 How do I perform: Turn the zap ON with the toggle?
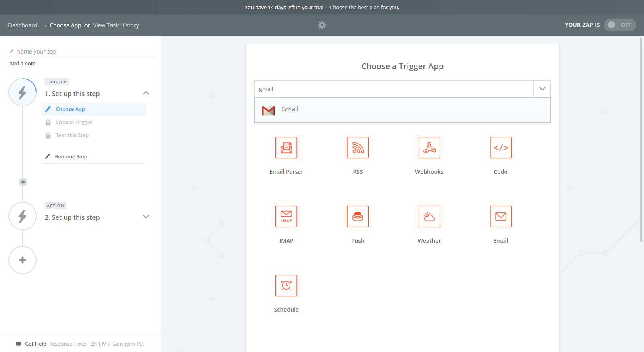(620, 25)
